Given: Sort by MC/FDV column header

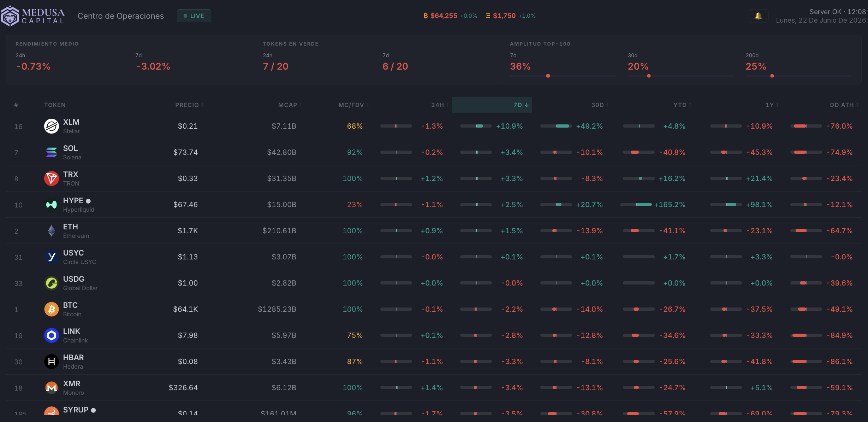Looking at the screenshot, I should point(353,105).
